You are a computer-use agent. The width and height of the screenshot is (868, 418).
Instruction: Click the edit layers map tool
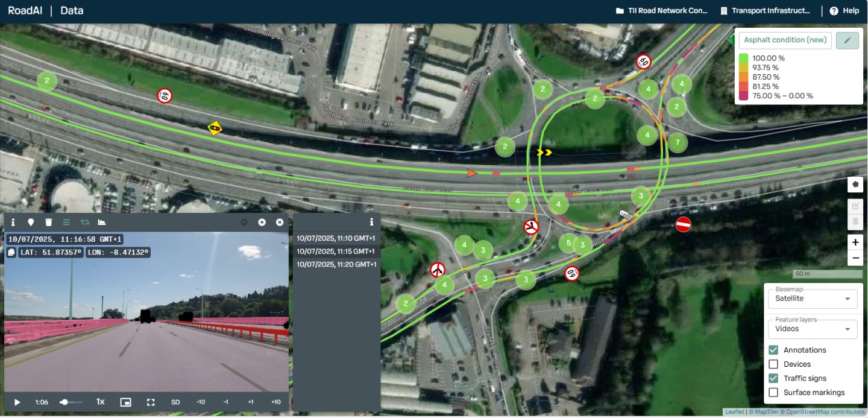point(855,206)
